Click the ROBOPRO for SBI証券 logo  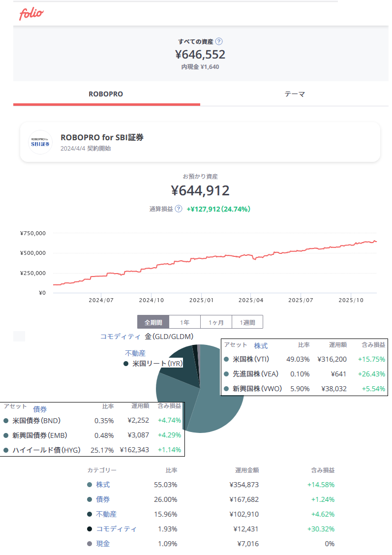40,142
